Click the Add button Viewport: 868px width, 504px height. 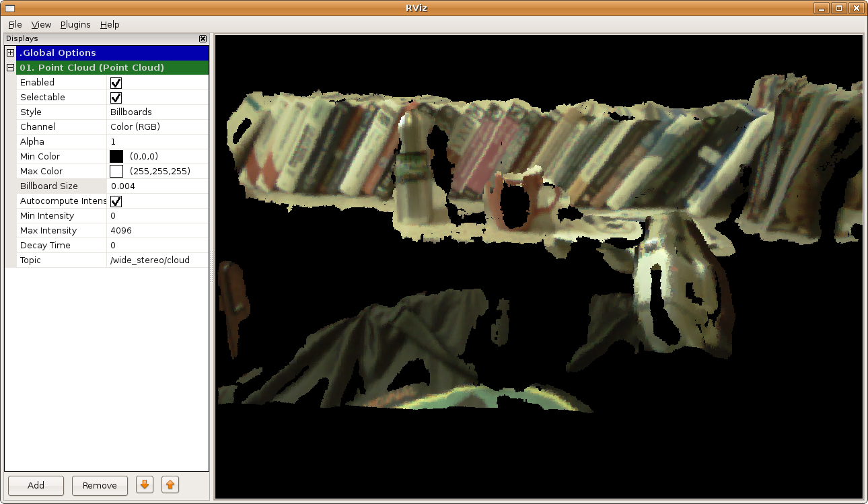click(36, 485)
